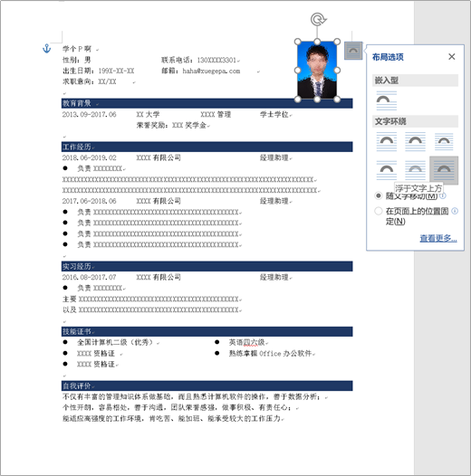Click the photo's bottom-right resize handle

pyautogui.click(x=337, y=99)
